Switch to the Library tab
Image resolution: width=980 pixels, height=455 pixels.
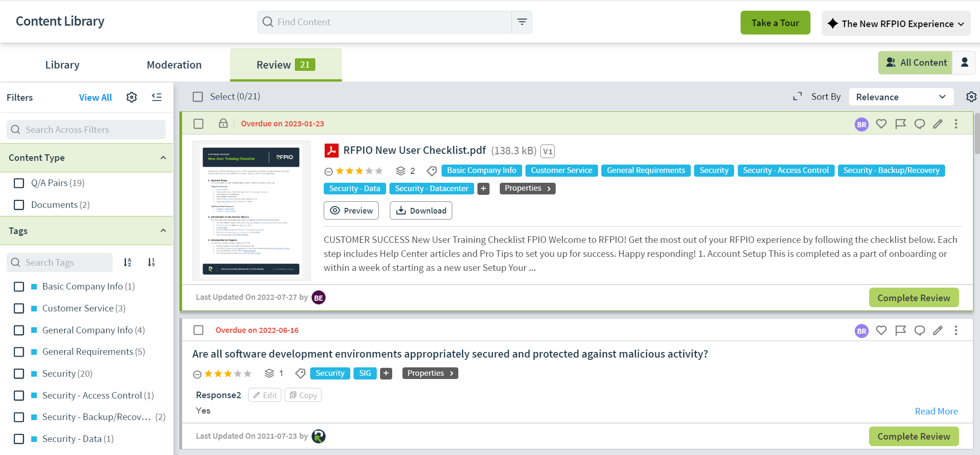(62, 65)
